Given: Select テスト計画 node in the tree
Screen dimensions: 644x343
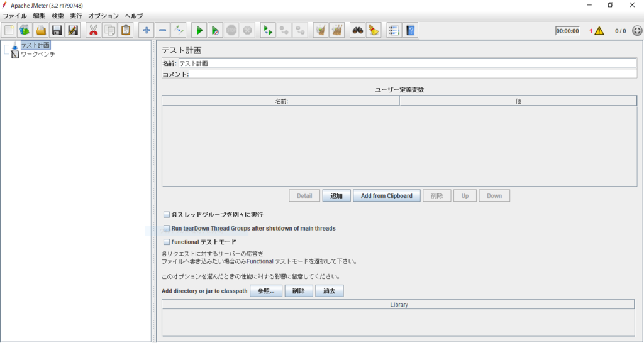Looking at the screenshot, I should point(36,45).
